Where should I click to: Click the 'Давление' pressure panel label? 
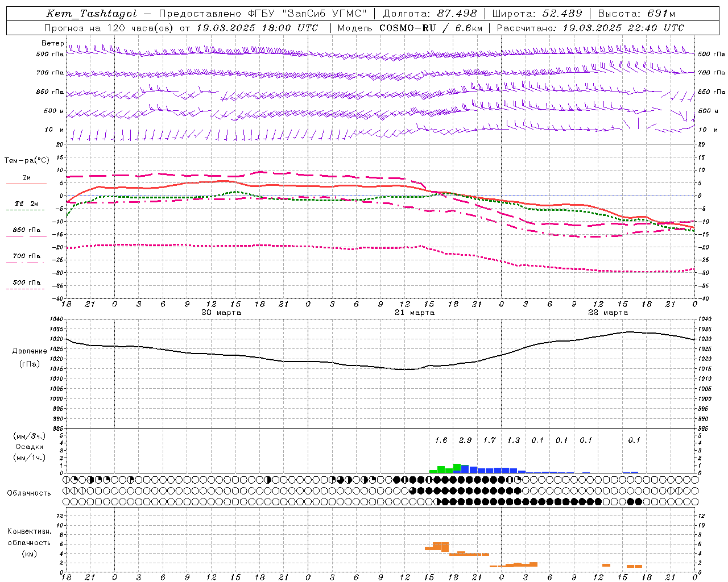(30, 351)
